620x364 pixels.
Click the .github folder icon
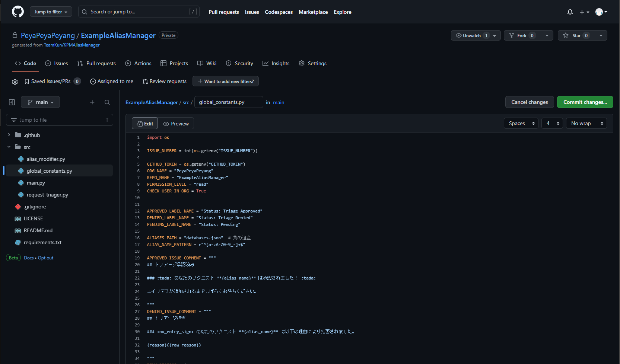(18, 135)
